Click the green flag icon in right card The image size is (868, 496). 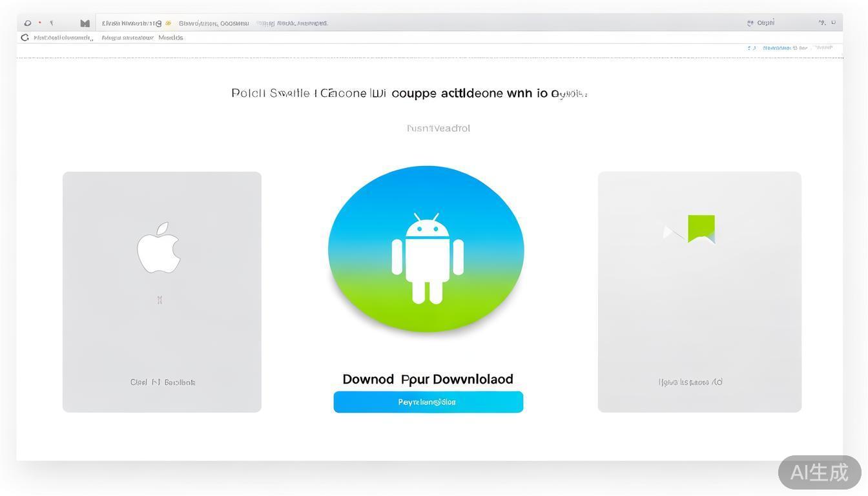pos(701,229)
